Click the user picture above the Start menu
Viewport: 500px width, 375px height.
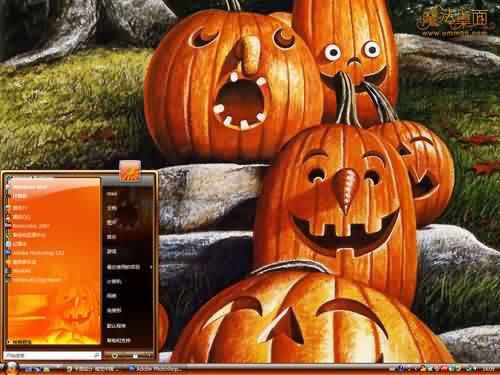click(x=130, y=171)
